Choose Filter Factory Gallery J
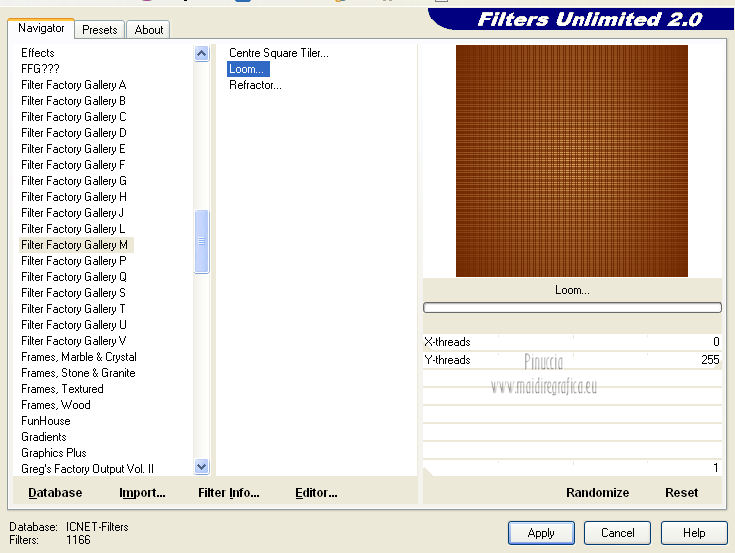The image size is (735, 553). click(x=73, y=213)
